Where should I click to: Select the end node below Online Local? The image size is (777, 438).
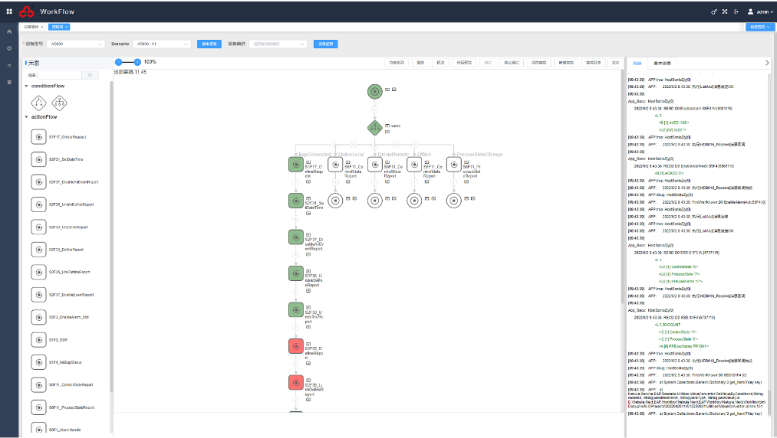point(335,201)
